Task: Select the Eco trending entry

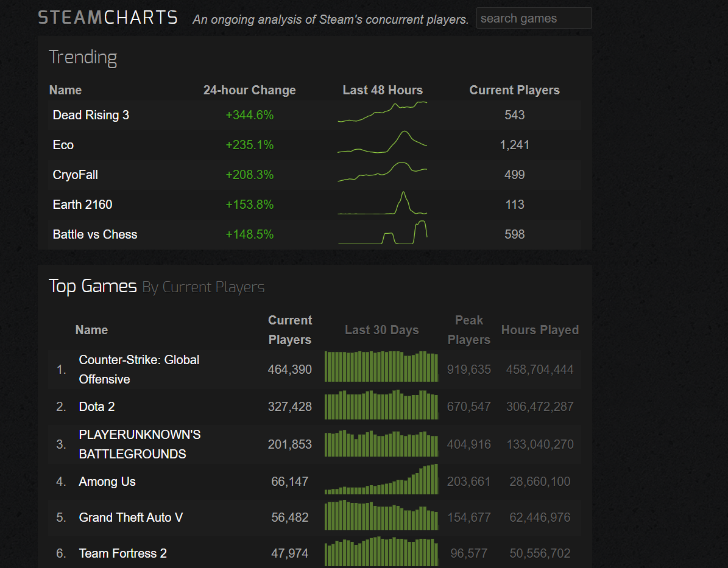Action: coord(63,145)
